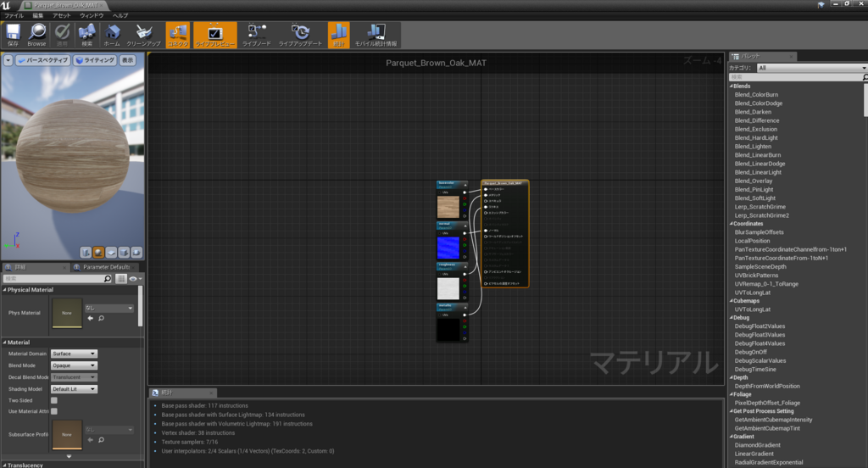Open the 編集 menu
This screenshot has width=868, height=468.
(x=37, y=15)
